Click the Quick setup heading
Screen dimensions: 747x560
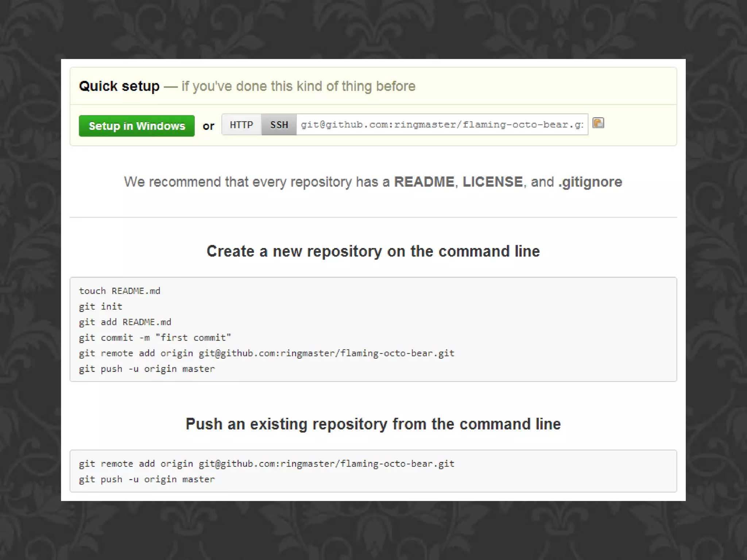click(x=119, y=86)
